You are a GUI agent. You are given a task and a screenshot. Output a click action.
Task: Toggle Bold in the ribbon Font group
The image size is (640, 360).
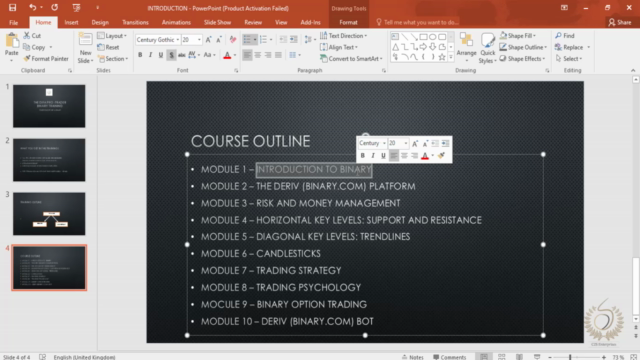pos(140,55)
